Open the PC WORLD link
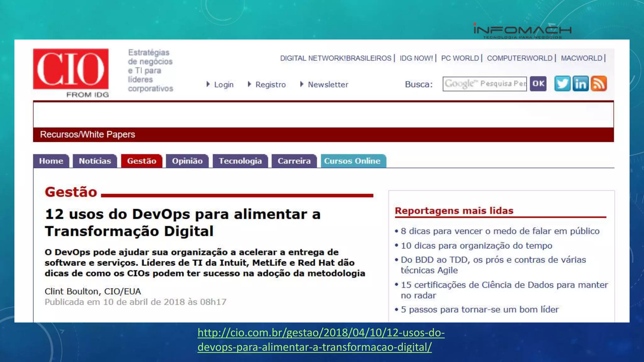This screenshot has height=362, width=644. tap(460, 58)
